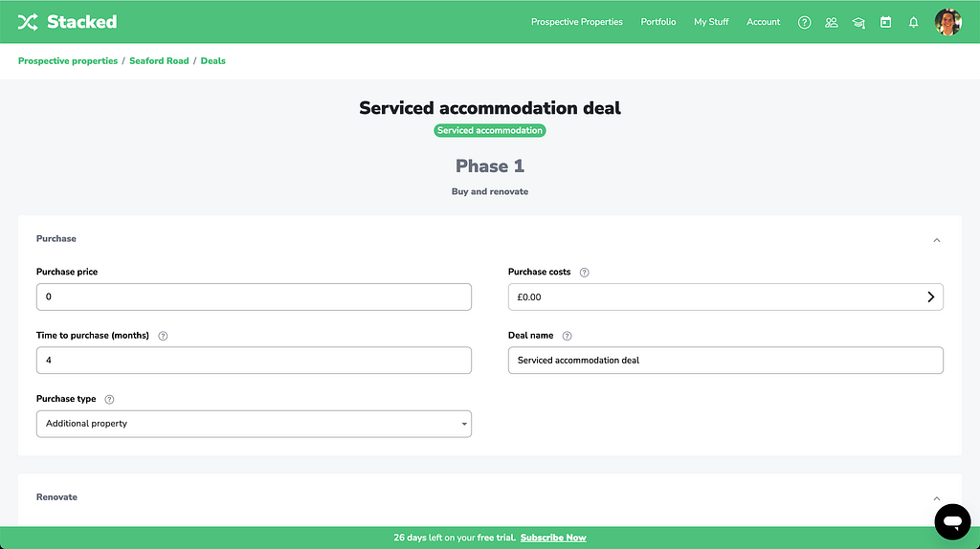
Task: Open the chat support bubble icon
Action: coord(951,521)
